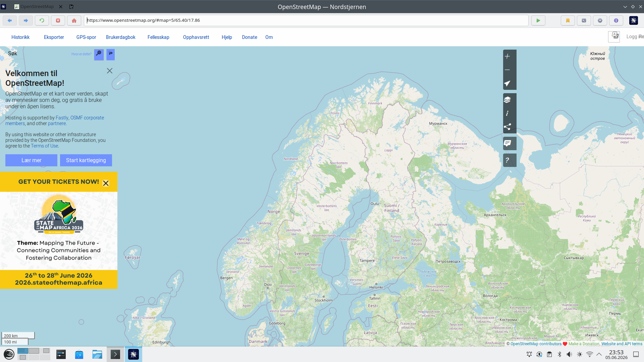The height and width of the screenshot is (362, 644).
Task: Click the Make a Donation link
Action: pos(584,344)
